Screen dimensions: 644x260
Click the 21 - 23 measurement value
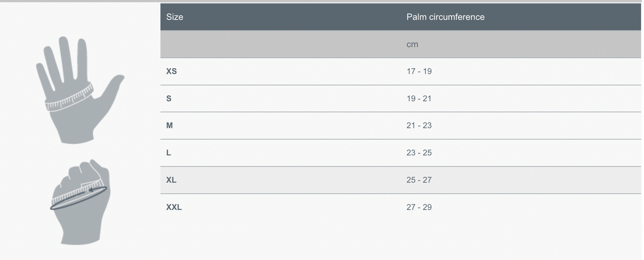(x=419, y=126)
